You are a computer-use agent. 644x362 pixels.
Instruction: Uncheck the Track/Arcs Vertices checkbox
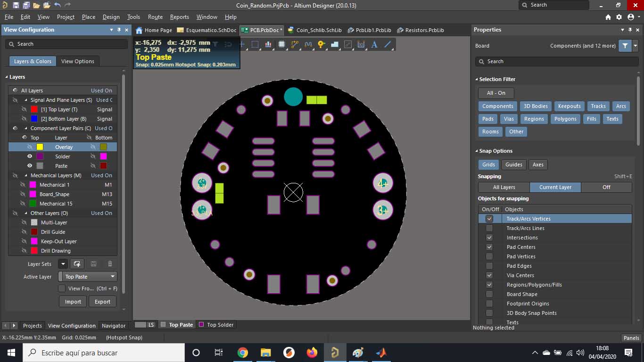(489, 219)
